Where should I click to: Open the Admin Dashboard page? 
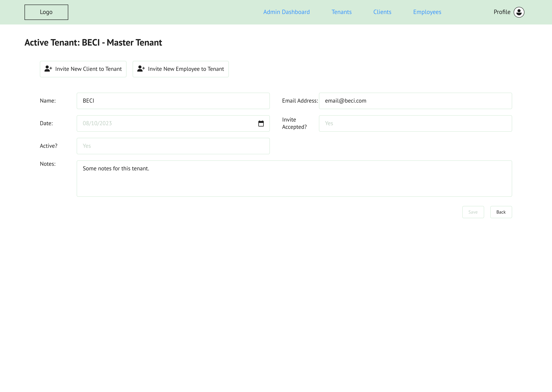click(x=286, y=12)
